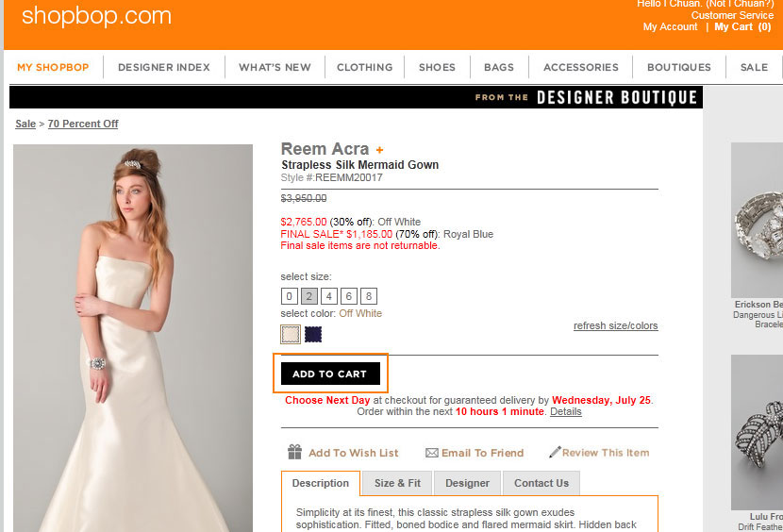Open the Erickson Beamon bracelet thumbnail
Screen dimensions: 783x532
(757, 221)
